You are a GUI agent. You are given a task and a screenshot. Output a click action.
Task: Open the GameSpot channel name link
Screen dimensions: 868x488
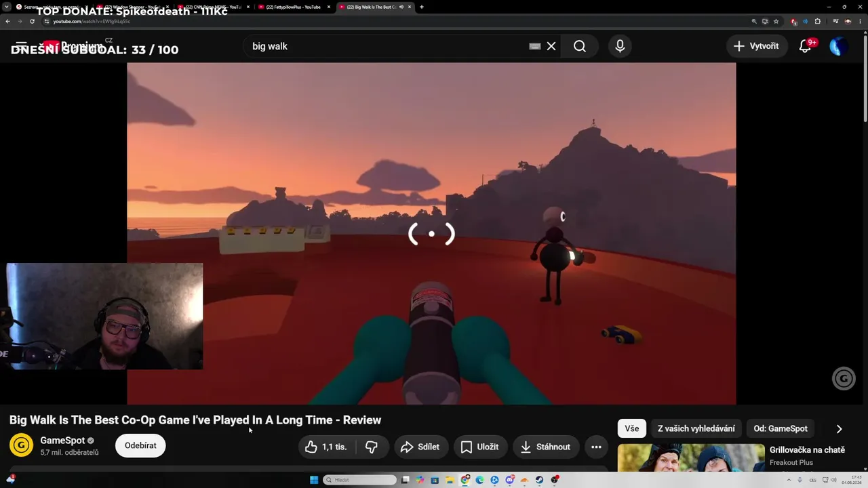point(62,441)
